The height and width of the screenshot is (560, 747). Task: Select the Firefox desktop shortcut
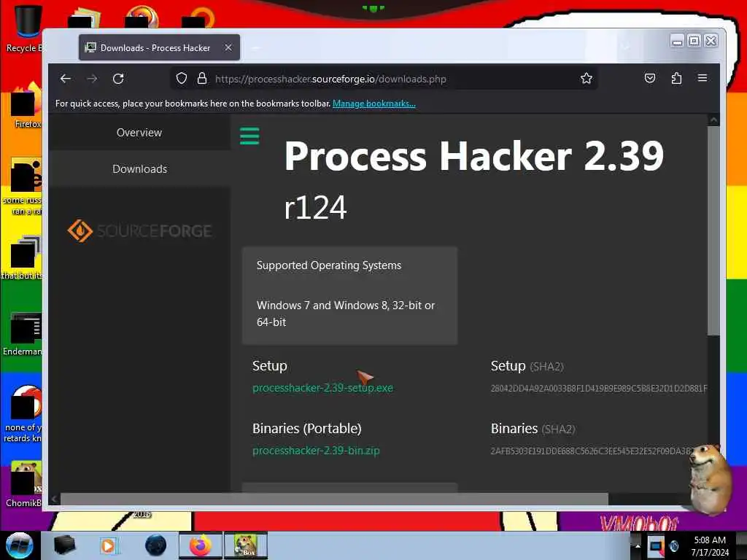26,106
